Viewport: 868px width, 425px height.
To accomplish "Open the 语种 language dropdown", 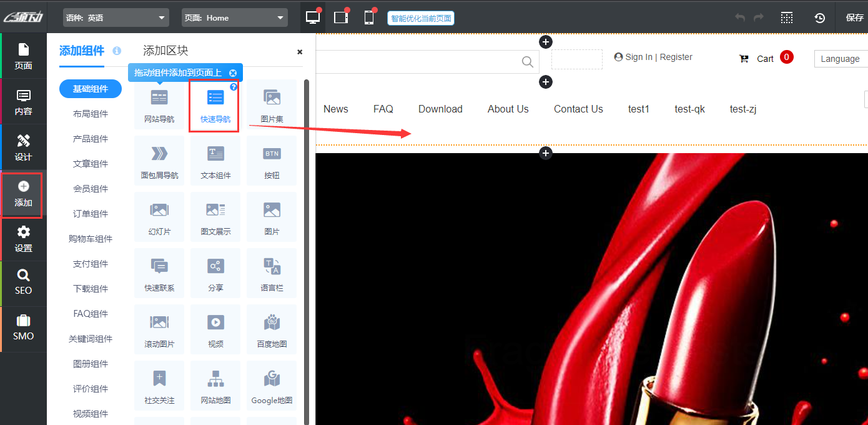I will click(x=116, y=17).
